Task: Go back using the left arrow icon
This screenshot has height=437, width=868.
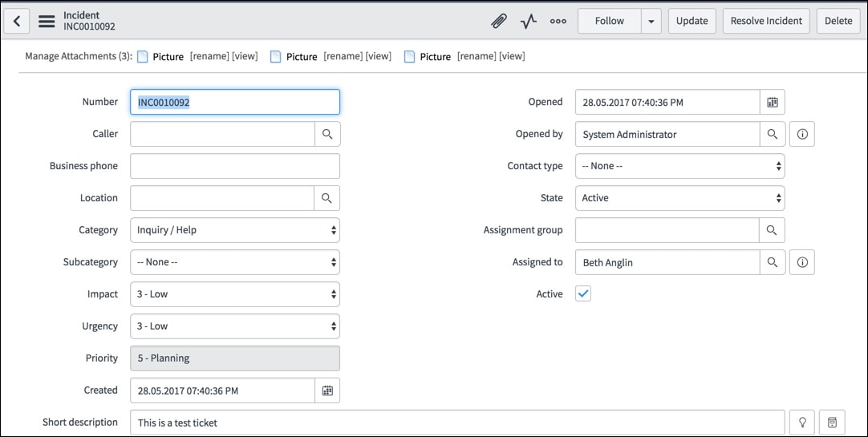Action: coord(17,21)
